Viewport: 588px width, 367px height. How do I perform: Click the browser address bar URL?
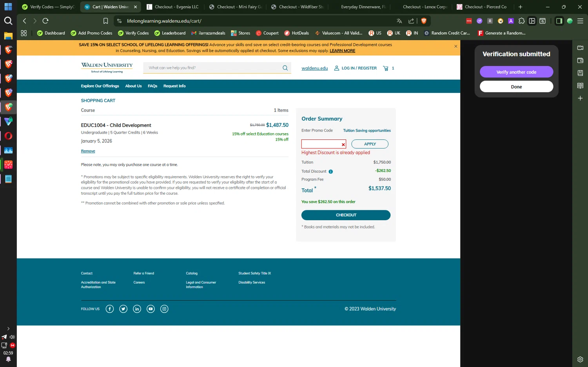pyautogui.click(x=164, y=21)
